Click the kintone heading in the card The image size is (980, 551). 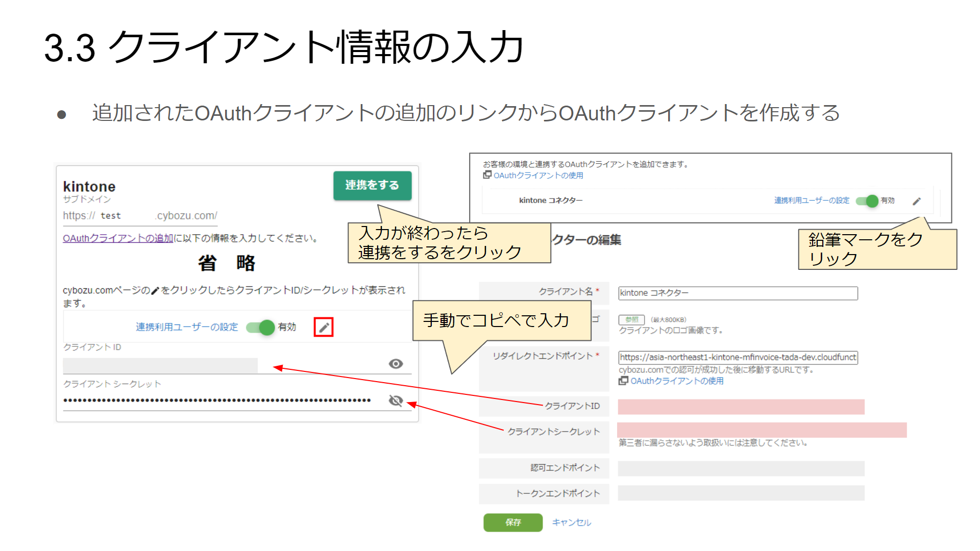click(x=89, y=186)
